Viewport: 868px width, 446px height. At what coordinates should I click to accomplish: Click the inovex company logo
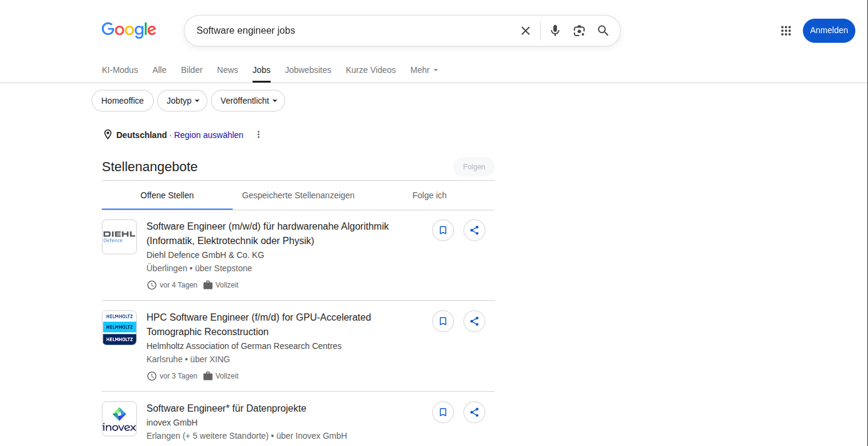pyautogui.click(x=119, y=419)
